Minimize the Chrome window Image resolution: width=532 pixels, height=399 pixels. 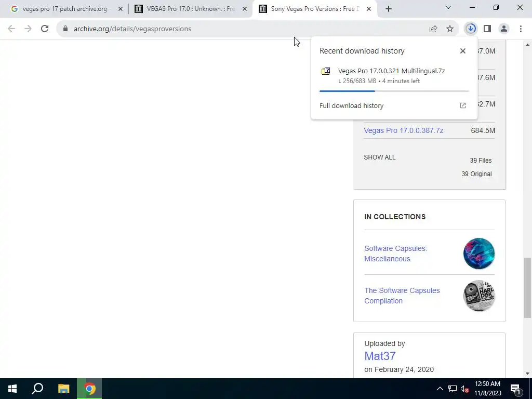[x=472, y=7]
